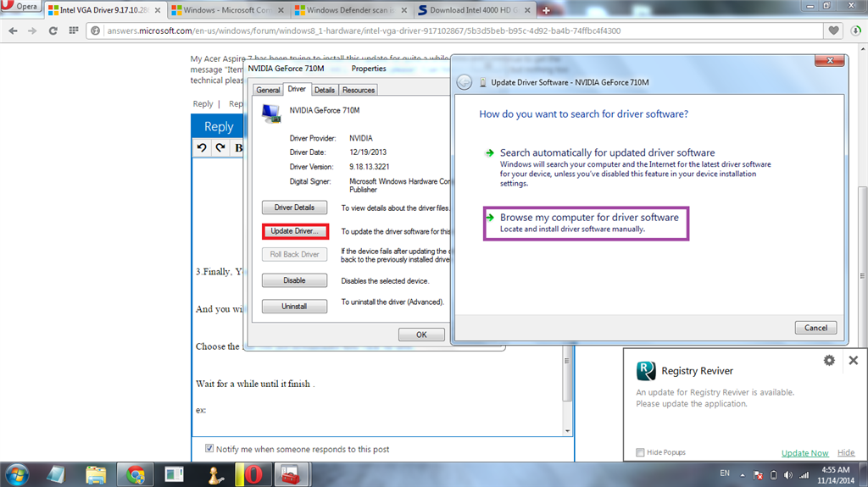
Task: Click the Registry Reviver logo
Action: (646, 371)
